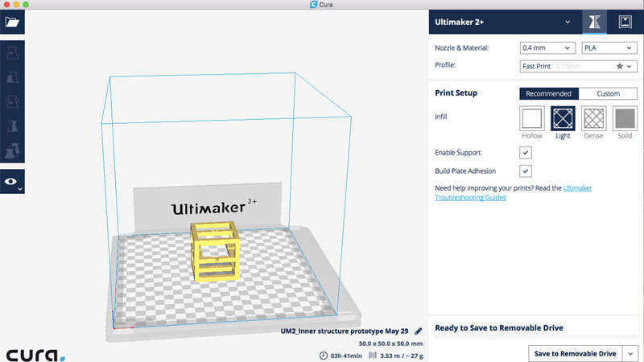Click the Cura logo at bottom left
The width and height of the screenshot is (644, 362).
(35, 355)
